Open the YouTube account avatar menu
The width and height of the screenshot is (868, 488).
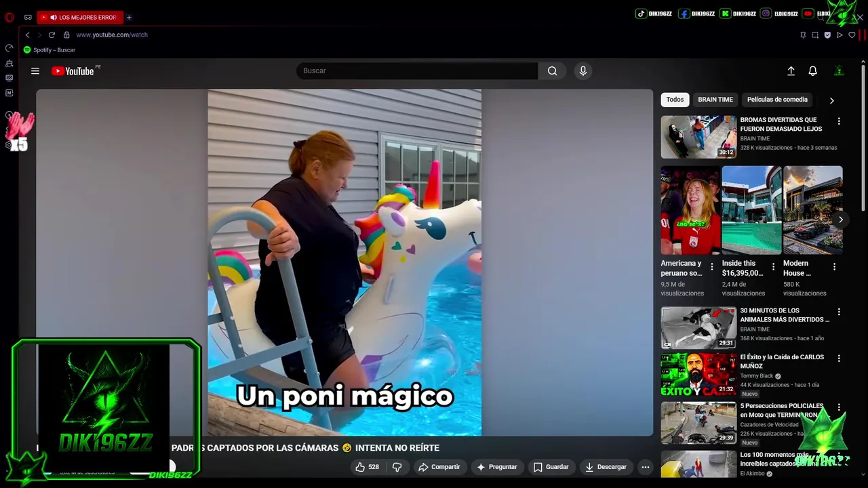coord(839,70)
